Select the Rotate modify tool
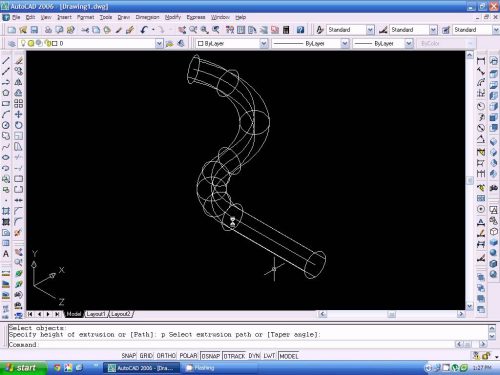The image size is (500, 375). [18, 125]
